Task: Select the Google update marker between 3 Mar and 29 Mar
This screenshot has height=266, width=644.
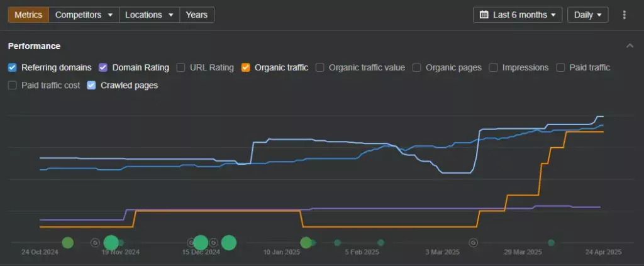Action: pyautogui.click(x=473, y=243)
